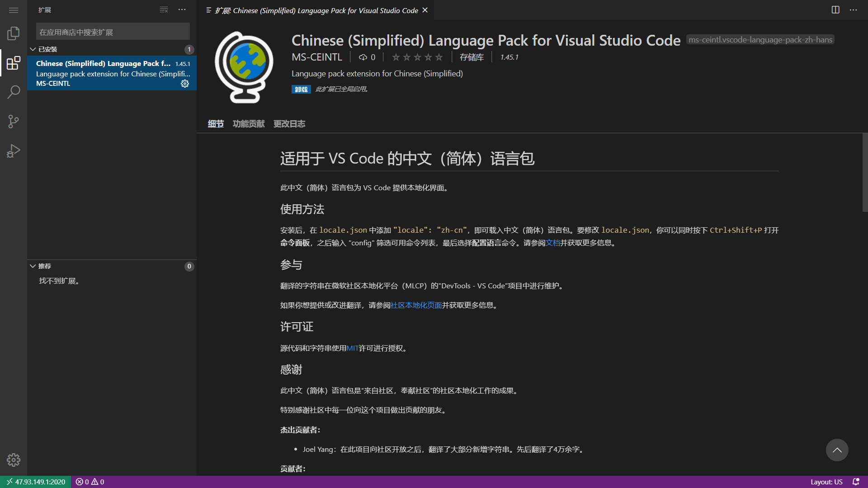
Task: Click the remote host 47.93.149.1:2020 indicator
Action: point(36,482)
